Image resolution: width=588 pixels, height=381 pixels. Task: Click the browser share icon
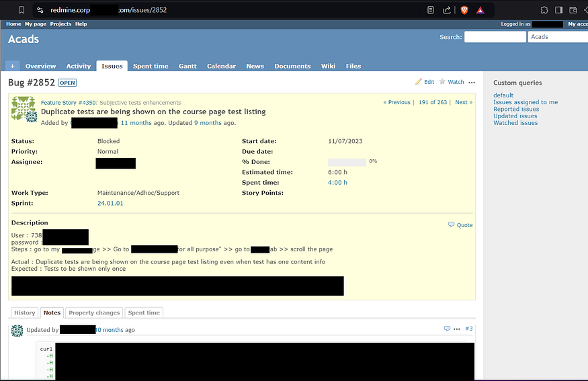(x=447, y=10)
